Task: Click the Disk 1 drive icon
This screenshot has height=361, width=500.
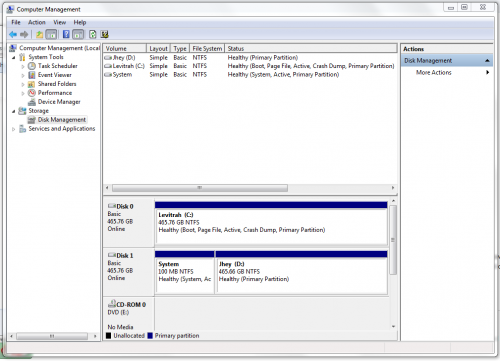Action: coord(112,255)
